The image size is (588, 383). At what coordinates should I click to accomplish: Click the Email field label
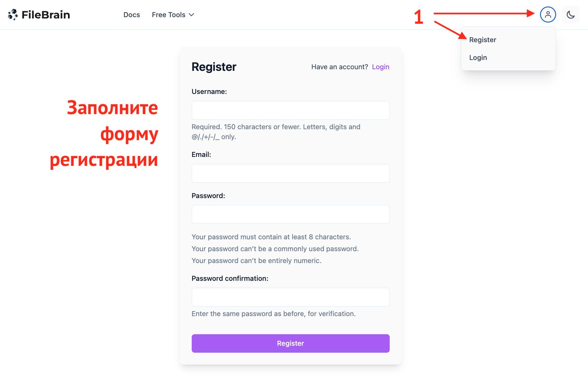pyautogui.click(x=201, y=155)
